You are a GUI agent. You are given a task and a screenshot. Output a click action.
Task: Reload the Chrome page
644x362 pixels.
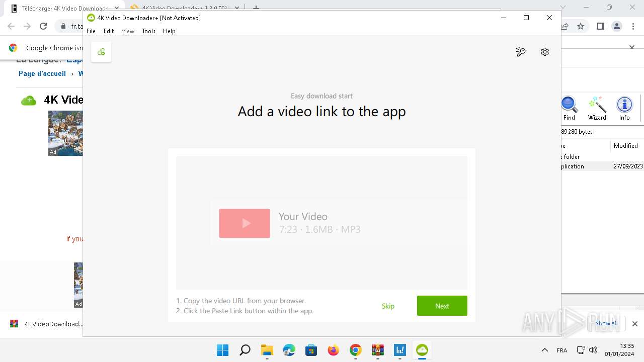[43, 26]
